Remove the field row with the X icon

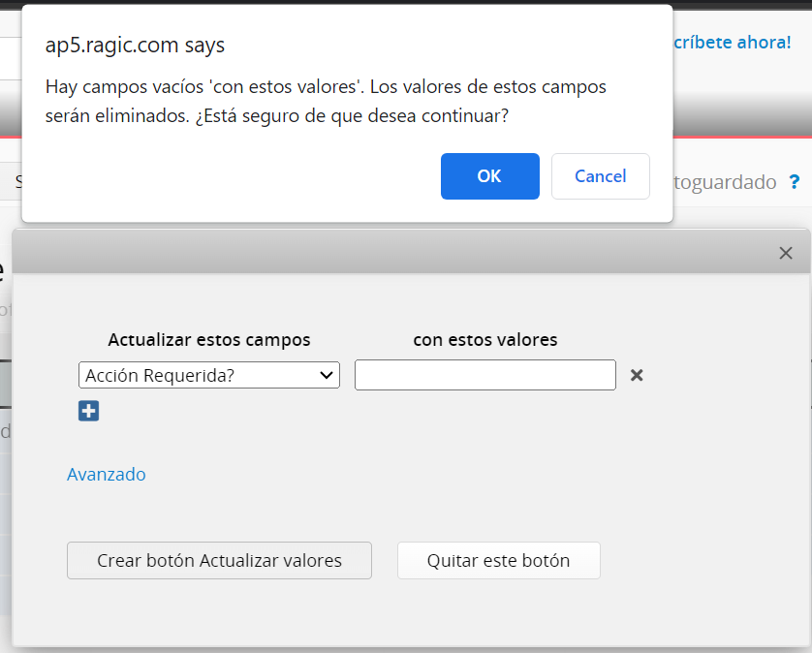pyautogui.click(x=637, y=375)
